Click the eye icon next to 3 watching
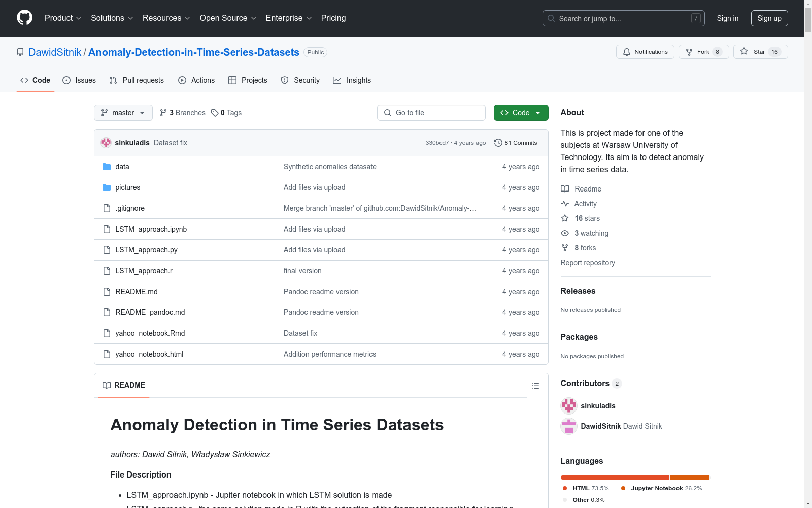Image resolution: width=812 pixels, height=508 pixels. 565,233
